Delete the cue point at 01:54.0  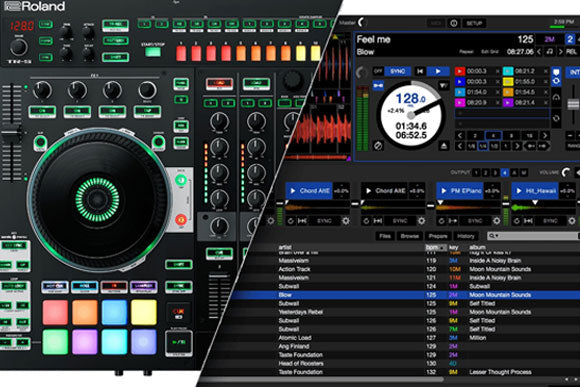tap(498, 92)
